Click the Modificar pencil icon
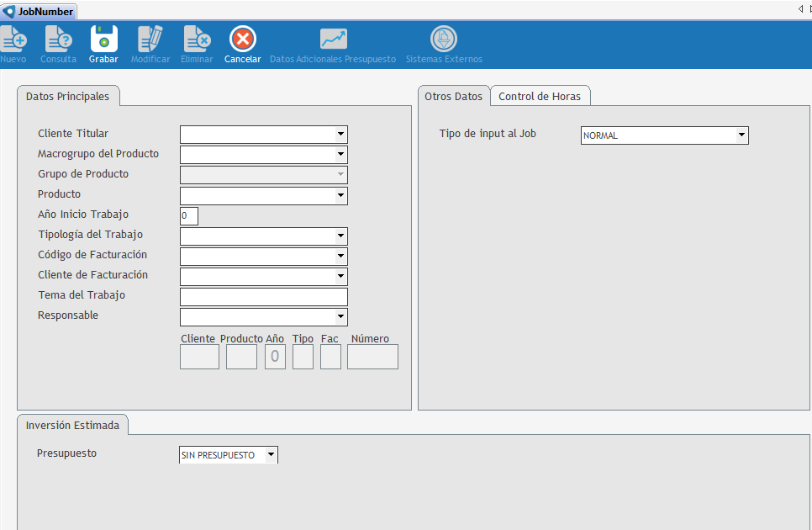The height and width of the screenshot is (530, 812). pos(150,40)
